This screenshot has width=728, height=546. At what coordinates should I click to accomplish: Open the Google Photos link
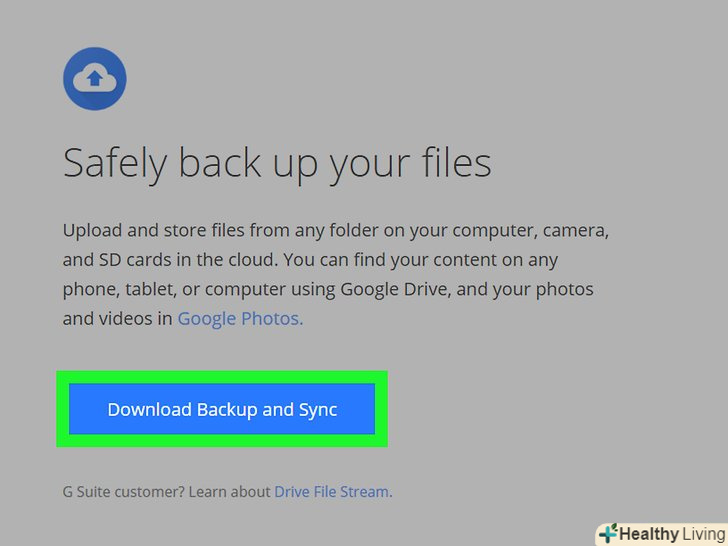point(240,319)
